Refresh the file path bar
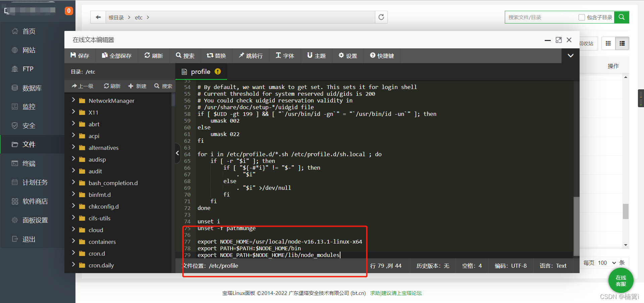 coord(381,17)
